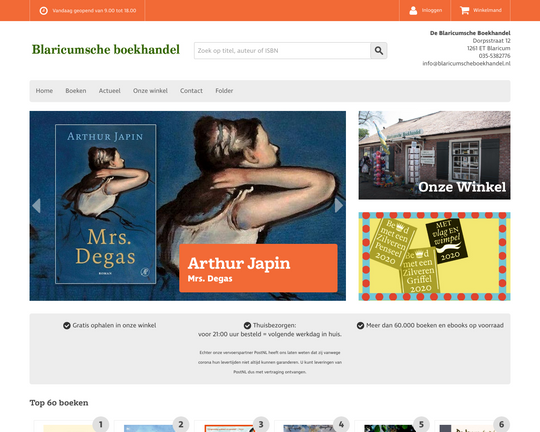Click the user icon next to Inloggen
The width and height of the screenshot is (540, 432).
point(413,10)
